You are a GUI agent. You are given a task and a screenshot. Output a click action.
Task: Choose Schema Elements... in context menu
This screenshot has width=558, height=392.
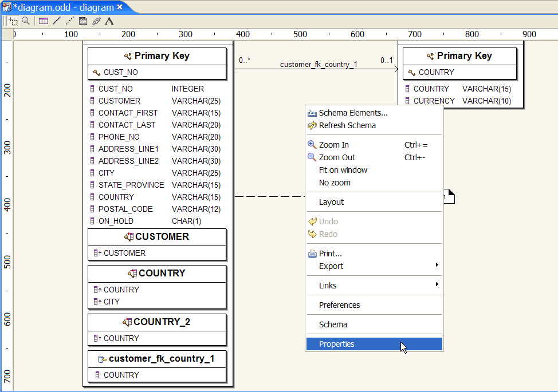pos(353,113)
